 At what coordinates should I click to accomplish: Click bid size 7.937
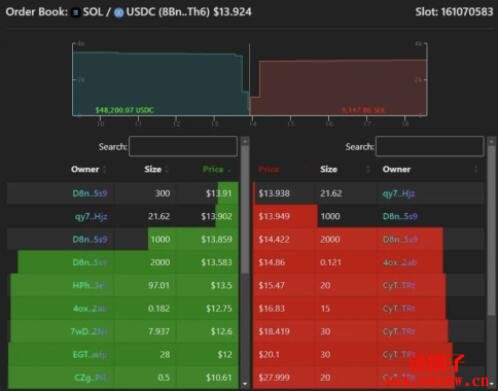tap(159, 331)
